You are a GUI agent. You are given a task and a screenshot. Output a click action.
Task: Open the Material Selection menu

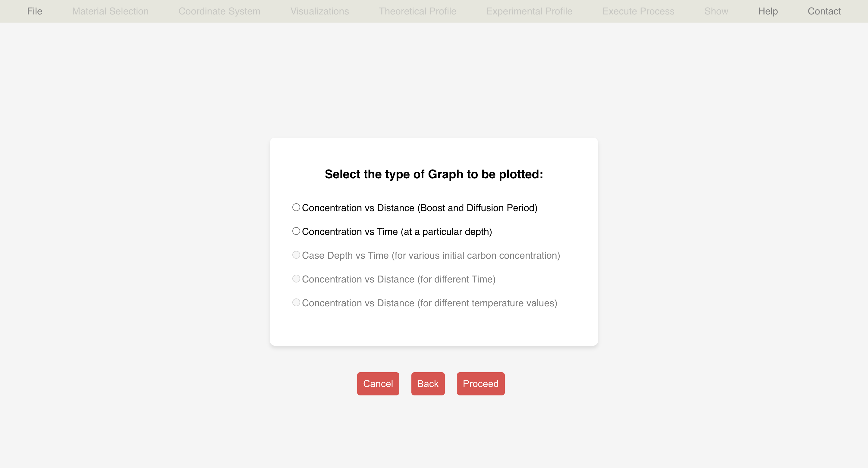(x=110, y=11)
